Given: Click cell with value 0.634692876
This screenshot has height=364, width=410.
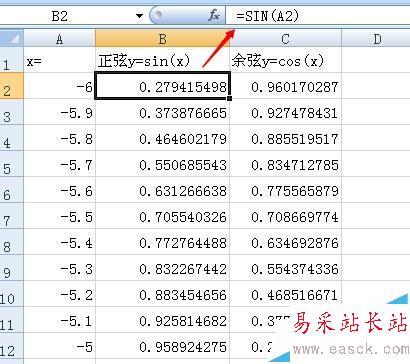Looking at the screenshot, I should 285,242.
